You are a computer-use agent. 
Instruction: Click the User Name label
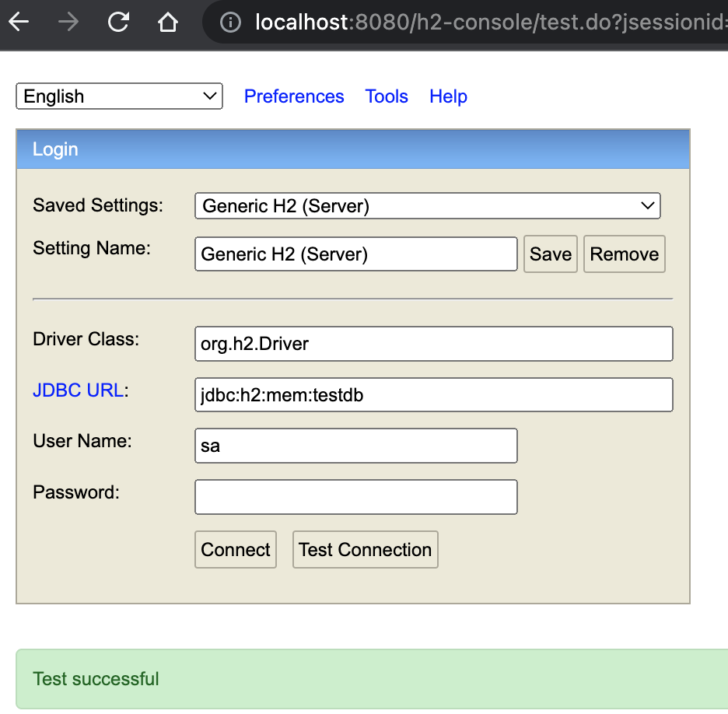click(82, 440)
